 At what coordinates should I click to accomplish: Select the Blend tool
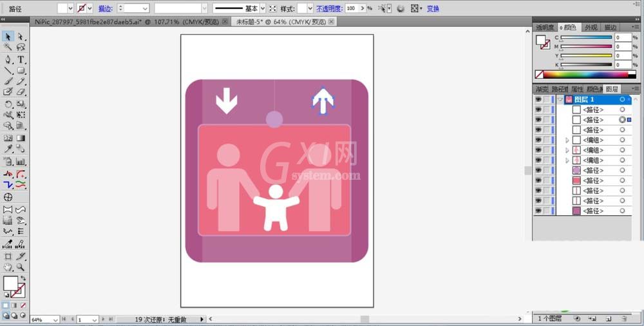pyautogui.click(x=21, y=149)
